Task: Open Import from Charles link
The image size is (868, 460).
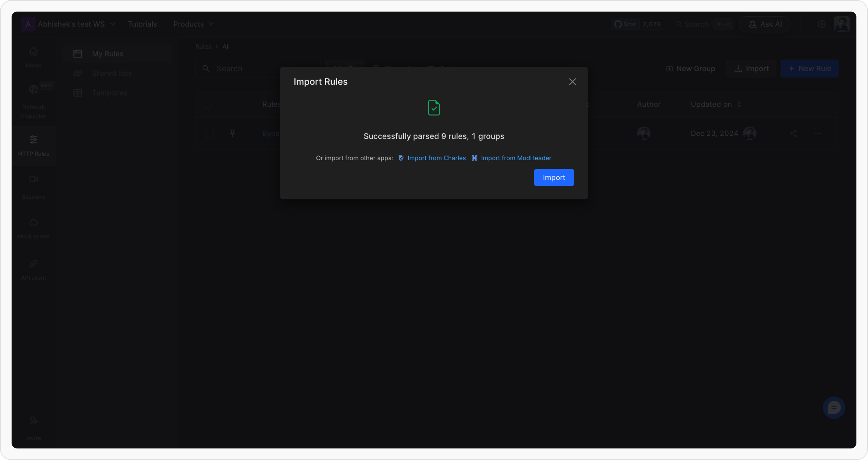Action: [x=436, y=158]
